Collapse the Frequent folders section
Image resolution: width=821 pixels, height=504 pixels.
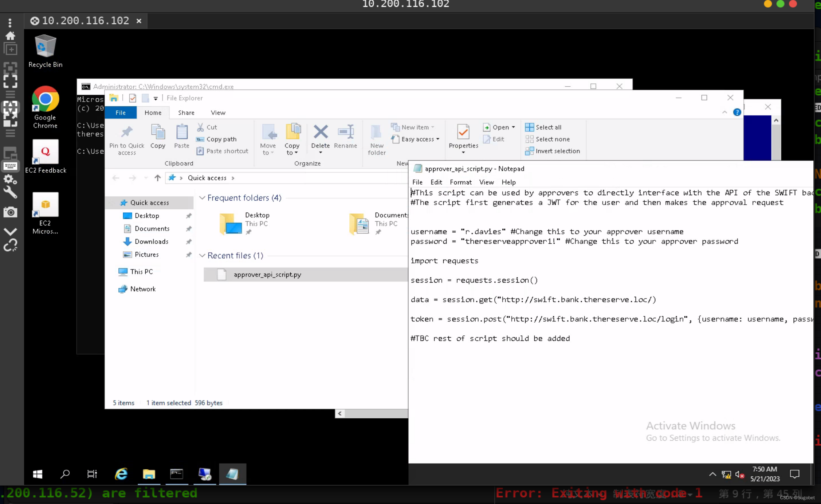(x=202, y=198)
